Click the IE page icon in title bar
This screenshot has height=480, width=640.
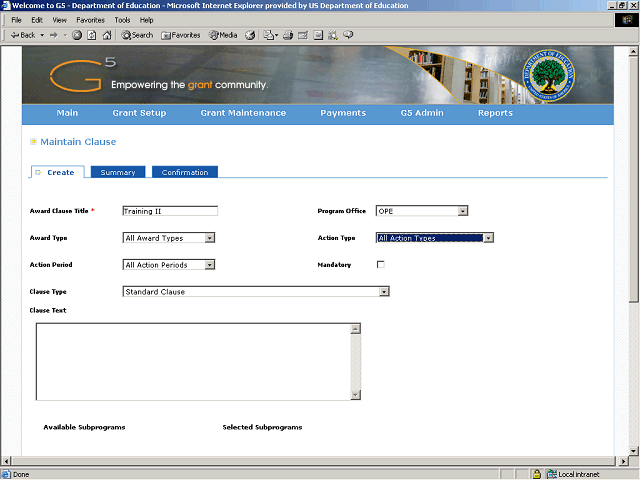(6, 5)
